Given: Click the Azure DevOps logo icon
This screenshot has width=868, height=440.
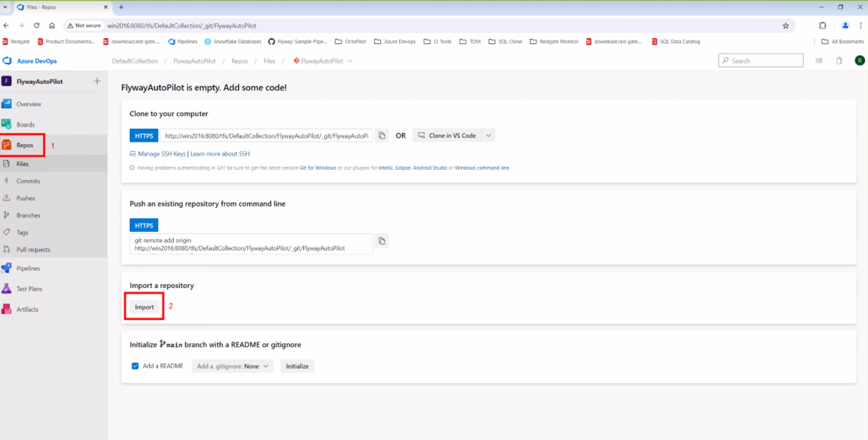Looking at the screenshot, I should 7,61.
